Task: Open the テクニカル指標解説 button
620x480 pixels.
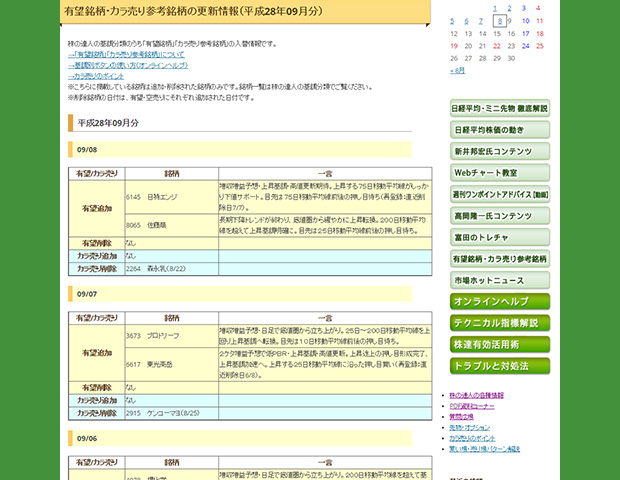Action: 500,323
